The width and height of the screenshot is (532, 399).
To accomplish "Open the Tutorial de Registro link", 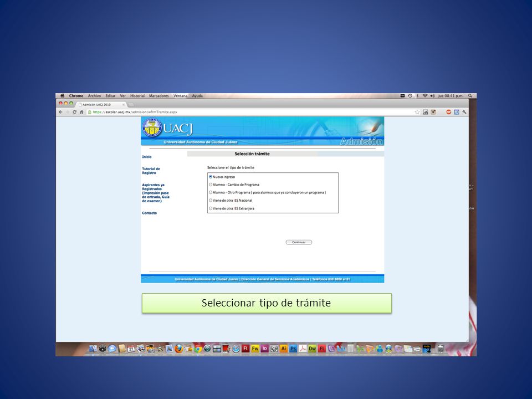I will 151,171.
